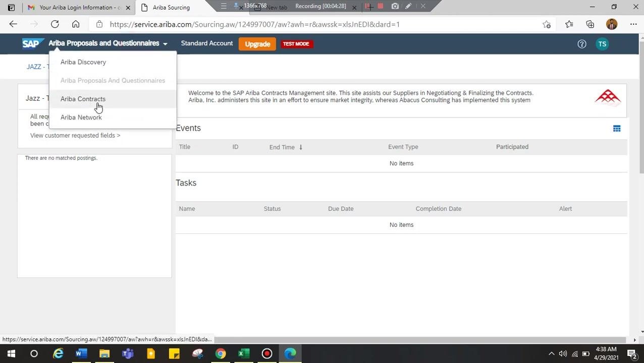Open the tab actions menu icon
Viewport: 644px width, 363px height.
pyautogui.click(x=11, y=8)
